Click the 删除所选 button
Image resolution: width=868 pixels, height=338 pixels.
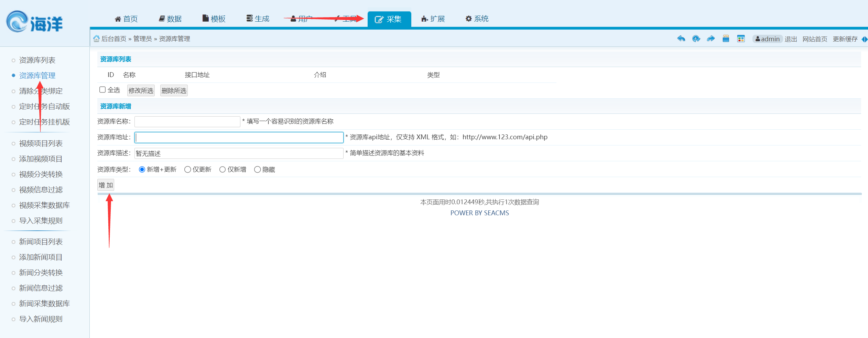[x=174, y=90]
